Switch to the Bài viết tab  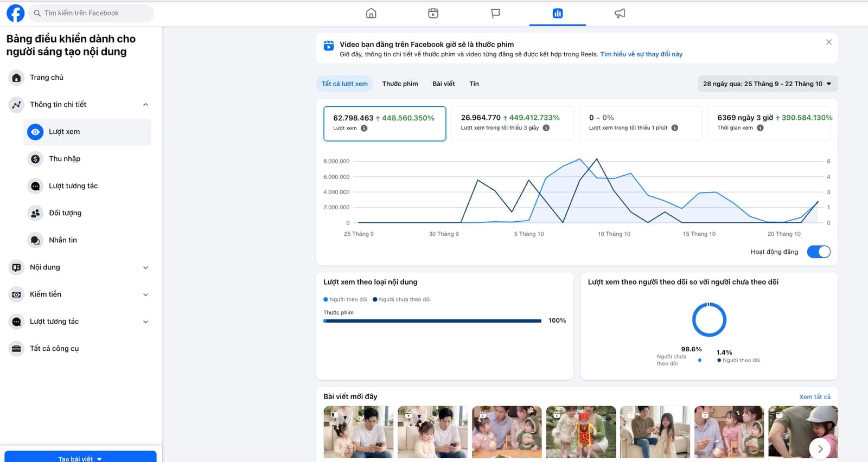point(444,84)
